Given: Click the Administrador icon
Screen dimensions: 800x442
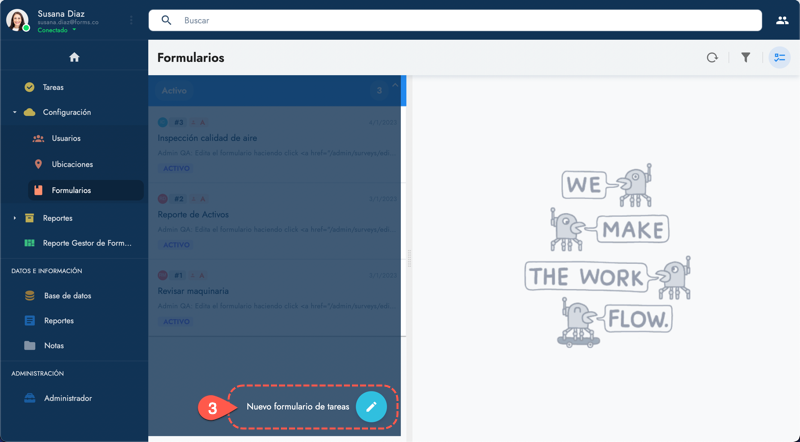Looking at the screenshot, I should point(30,398).
